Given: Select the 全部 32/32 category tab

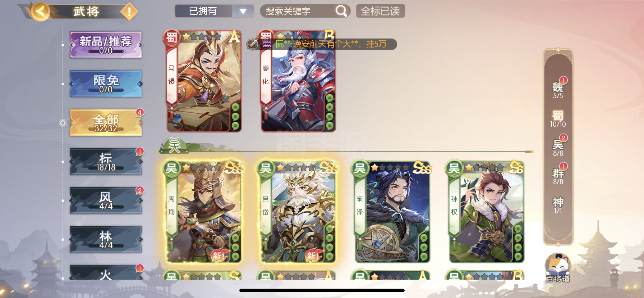Looking at the screenshot, I should point(106,123).
